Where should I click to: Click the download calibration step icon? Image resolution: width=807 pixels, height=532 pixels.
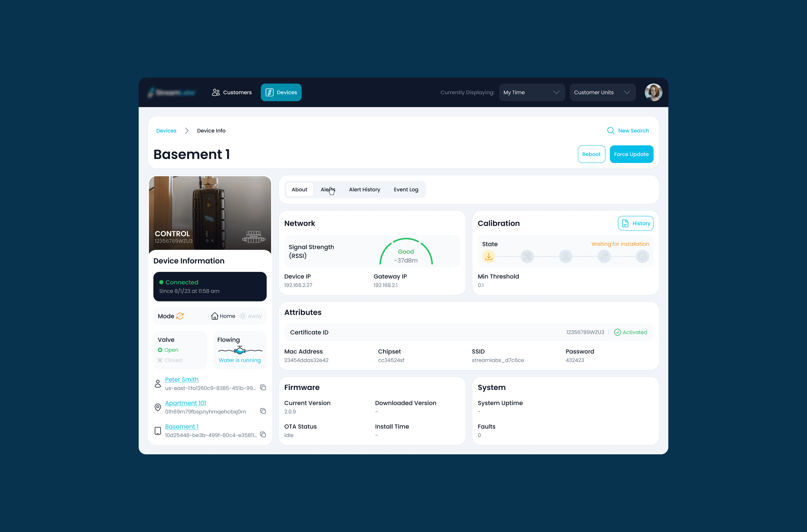pyautogui.click(x=488, y=257)
